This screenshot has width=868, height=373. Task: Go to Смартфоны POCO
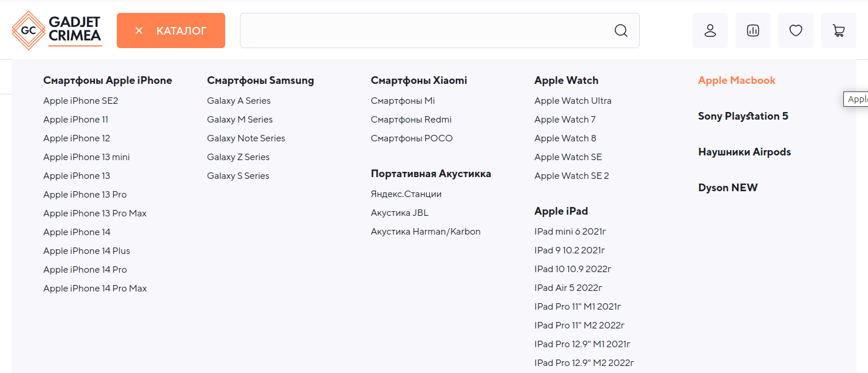[412, 138]
